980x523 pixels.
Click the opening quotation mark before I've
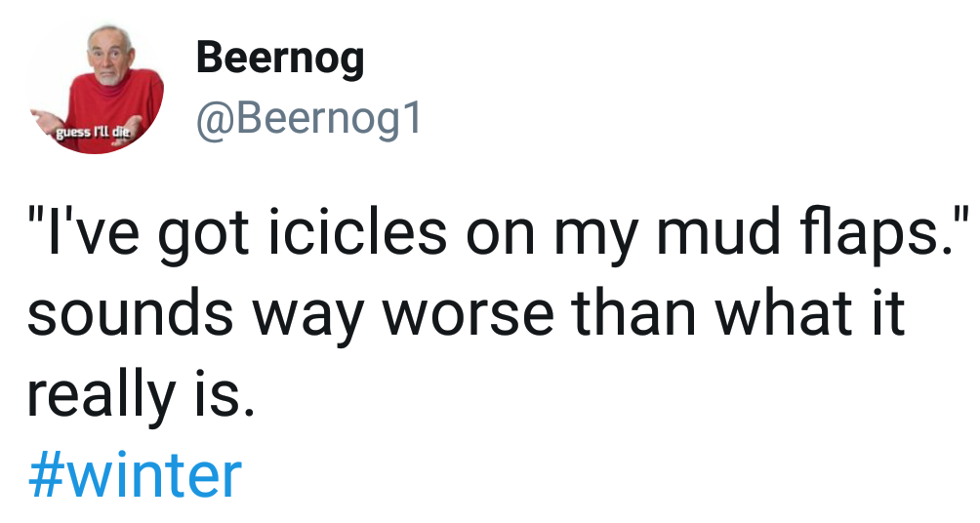pyautogui.click(x=35, y=213)
